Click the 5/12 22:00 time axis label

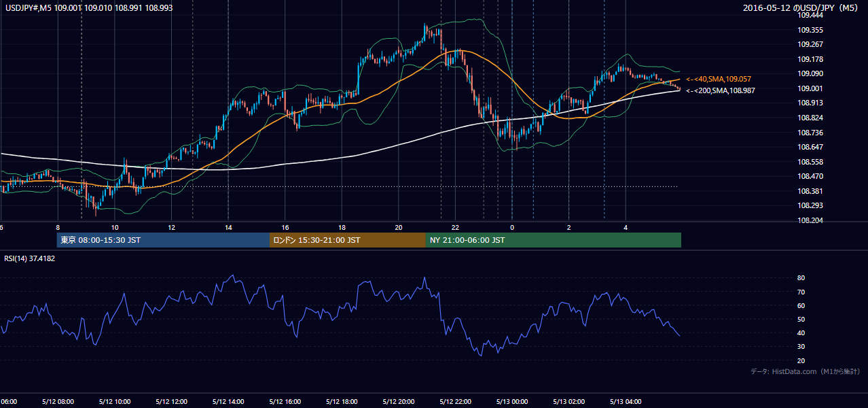[x=455, y=401]
